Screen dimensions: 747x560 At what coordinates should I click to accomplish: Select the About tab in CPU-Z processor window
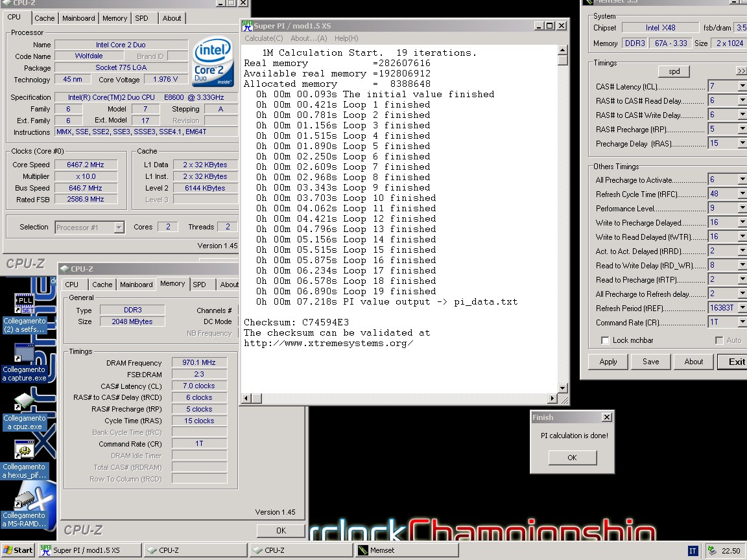(x=171, y=18)
